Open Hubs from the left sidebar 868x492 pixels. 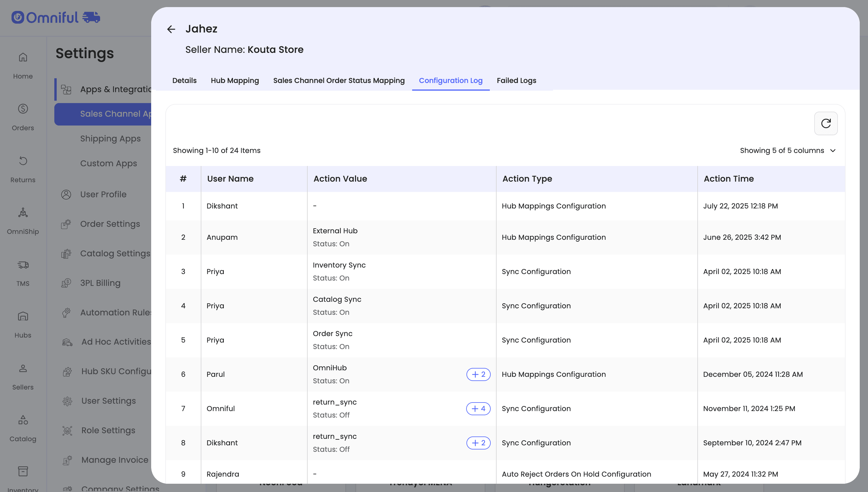[x=23, y=324]
